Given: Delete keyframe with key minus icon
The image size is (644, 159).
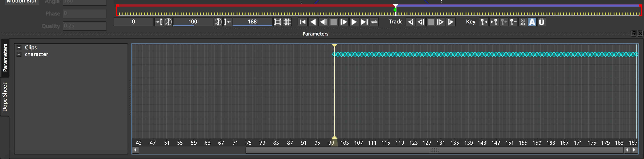Looking at the screenshot, I should tap(513, 22).
